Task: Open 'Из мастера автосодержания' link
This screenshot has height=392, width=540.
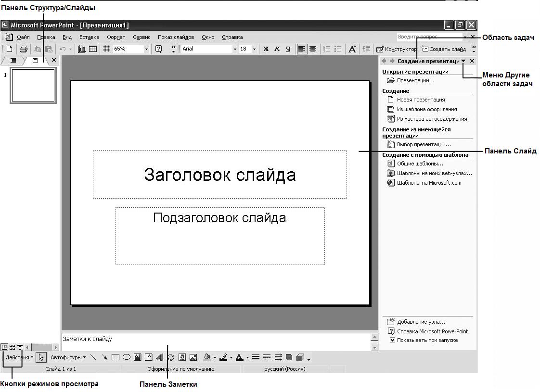Action: [432, 119]
